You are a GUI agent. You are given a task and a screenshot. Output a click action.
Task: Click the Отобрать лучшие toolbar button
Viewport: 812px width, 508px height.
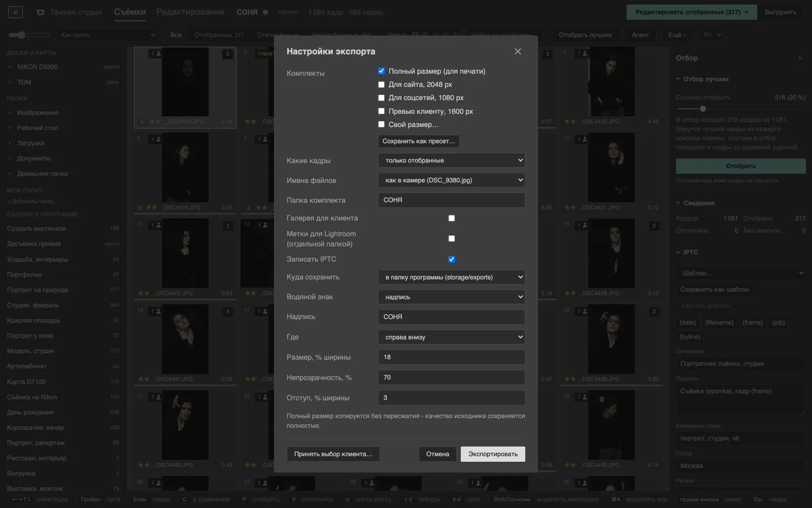coord(585,35)
